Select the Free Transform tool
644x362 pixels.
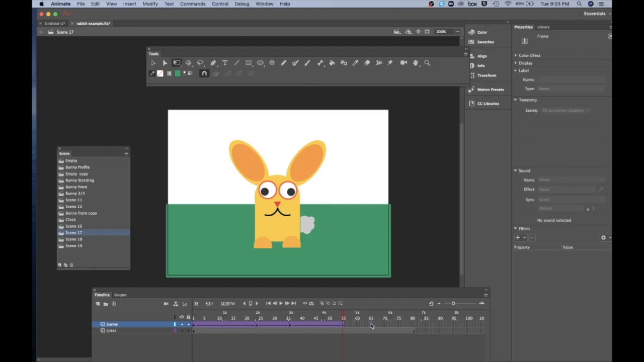[177, 63]
